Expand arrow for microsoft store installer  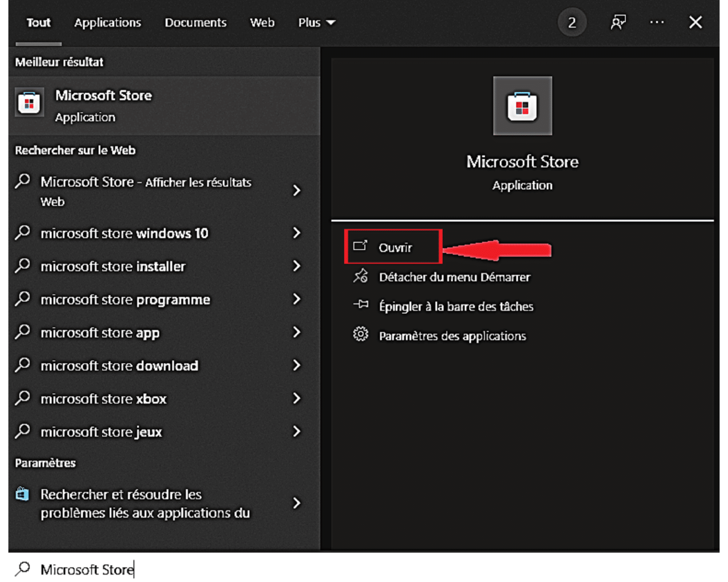[x=297, y=266]
